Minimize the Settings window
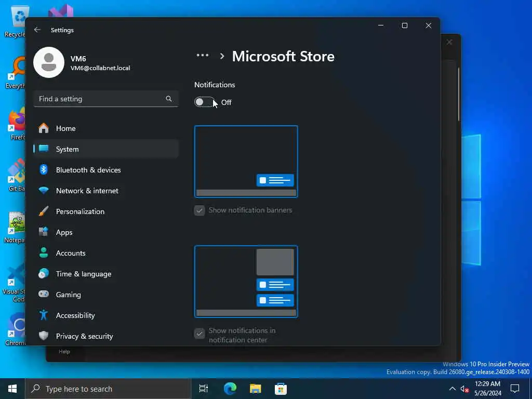This screenshot has height=399, width=532. pyautogui.click(x=381, y=25)
